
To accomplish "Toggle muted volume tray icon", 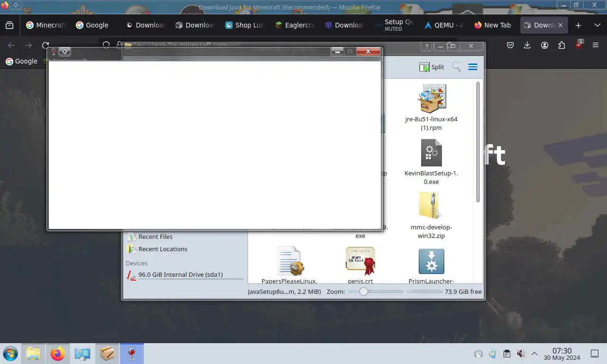I will coord(521,354).
